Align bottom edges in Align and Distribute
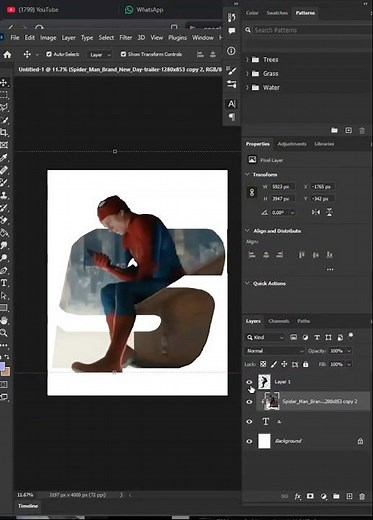The image size is (373, 520). pyautogui.click(x=329, y=255)
